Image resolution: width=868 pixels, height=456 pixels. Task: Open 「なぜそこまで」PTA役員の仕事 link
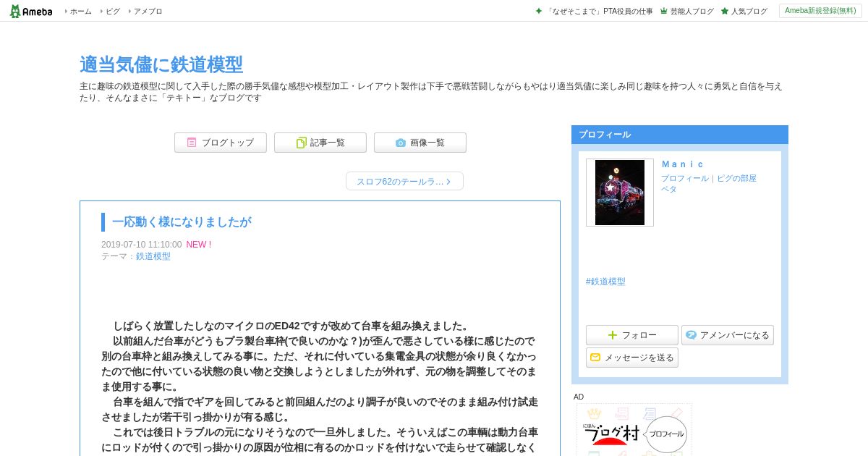point(600,12)
